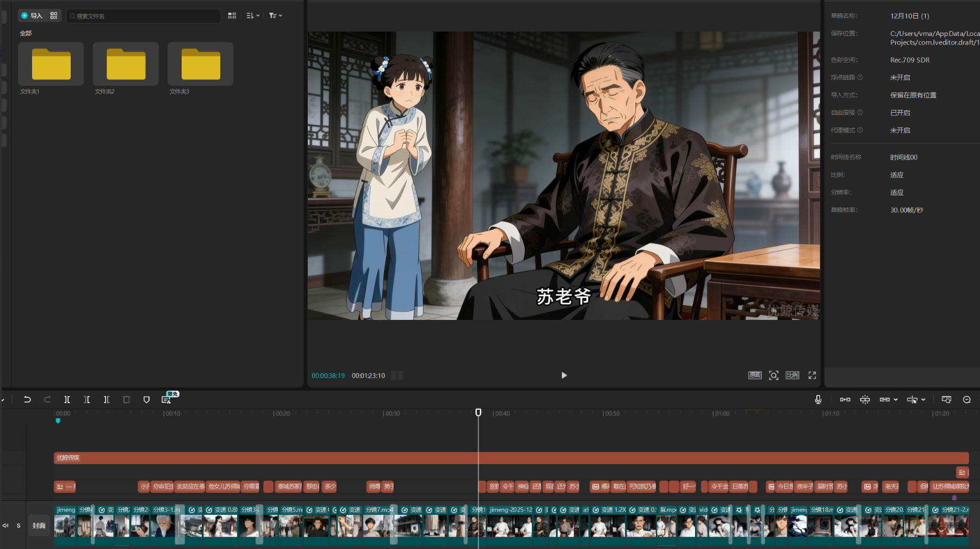980x549 pixels.
Task: Toggle auto snapping on the timeline
Action: (x=865, y=399)
